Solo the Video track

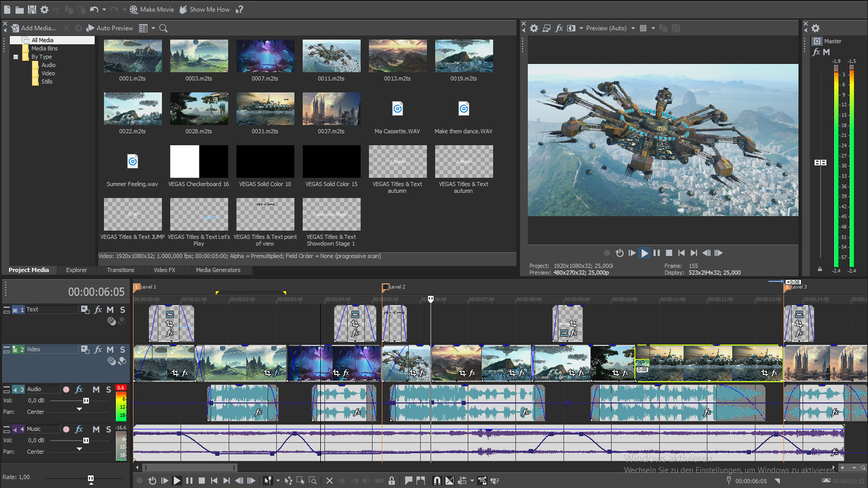tap(122, 349)
